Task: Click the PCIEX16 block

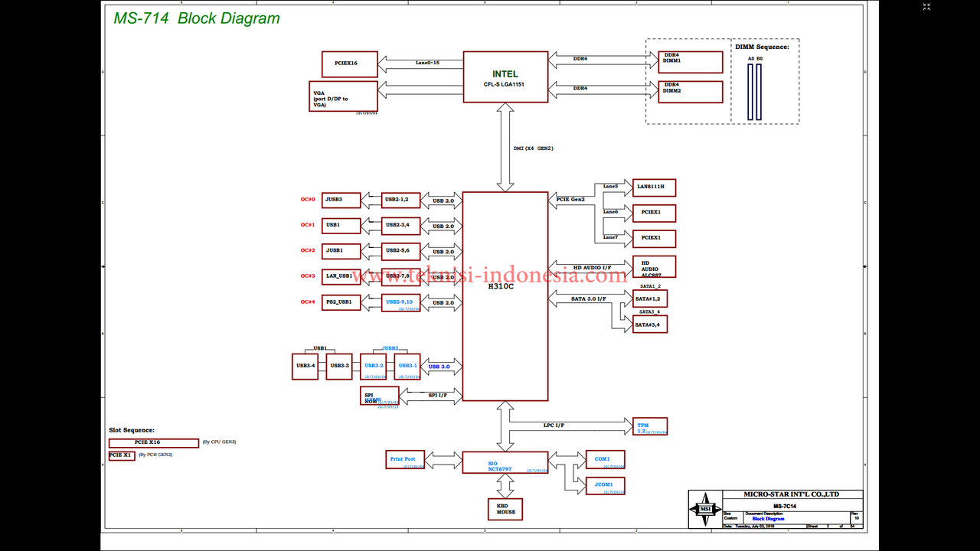Action: [350, 64]
